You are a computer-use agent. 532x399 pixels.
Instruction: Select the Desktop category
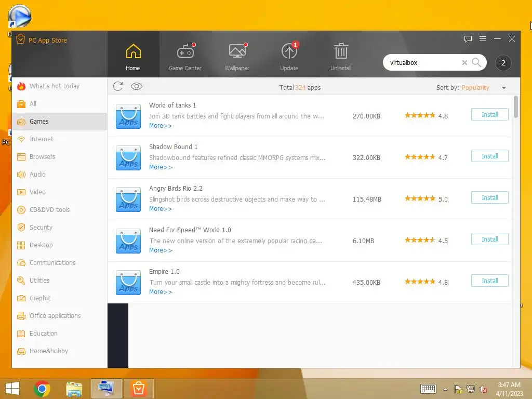(60, 245)
